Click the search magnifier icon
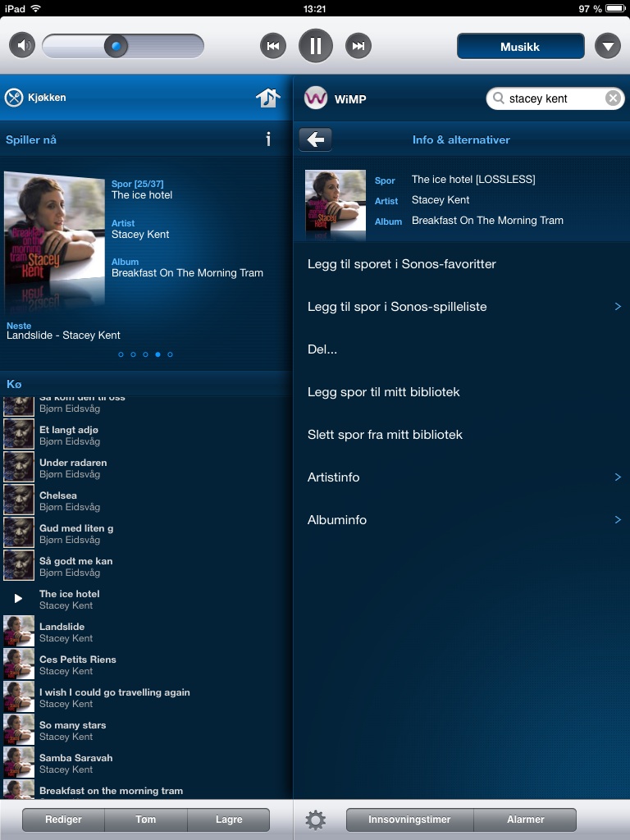 click(x=499, y=98)
